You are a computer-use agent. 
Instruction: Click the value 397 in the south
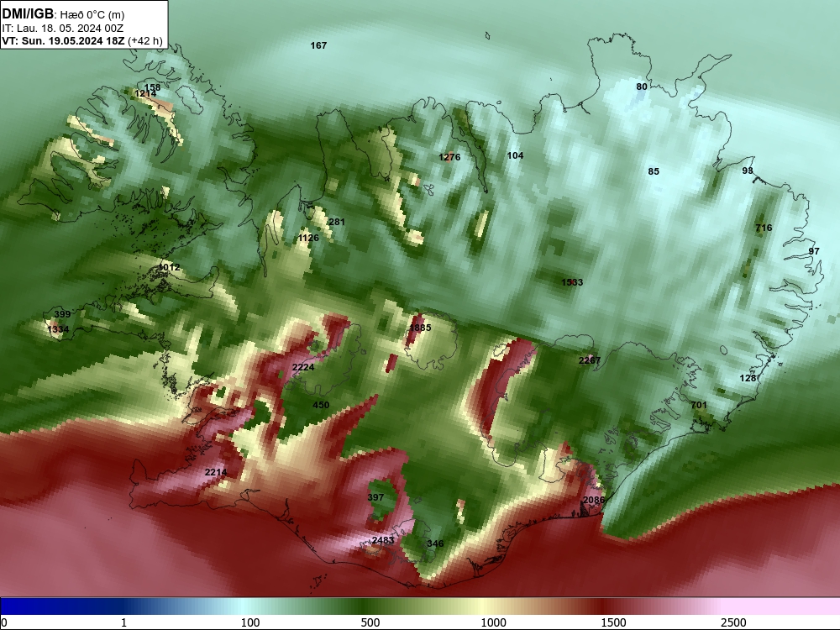coord(375,497)
